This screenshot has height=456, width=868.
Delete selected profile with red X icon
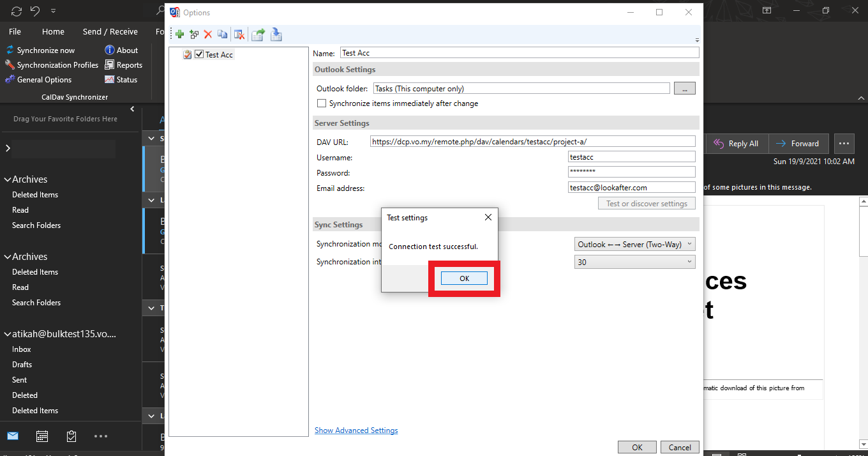click(208, 34)
